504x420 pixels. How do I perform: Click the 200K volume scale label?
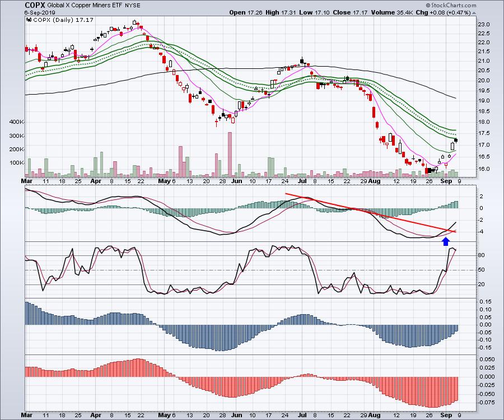[x=17, y=149]
